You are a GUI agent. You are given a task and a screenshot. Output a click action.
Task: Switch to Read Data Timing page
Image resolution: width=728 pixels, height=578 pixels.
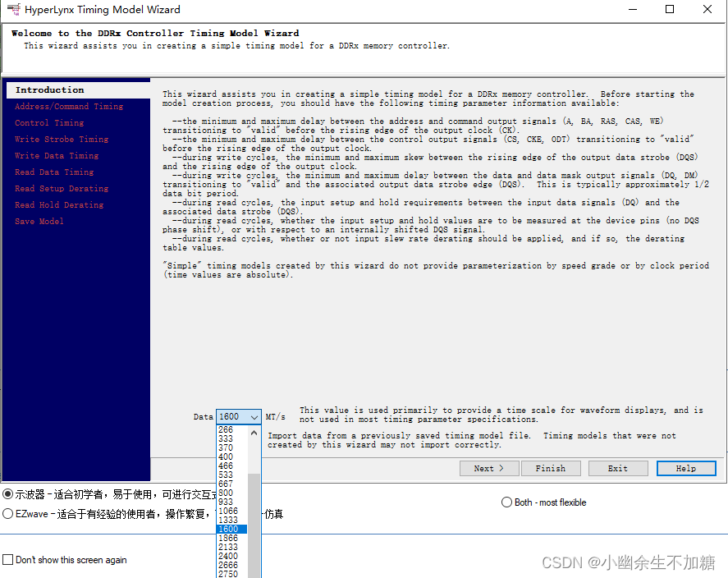click(54, 172)
